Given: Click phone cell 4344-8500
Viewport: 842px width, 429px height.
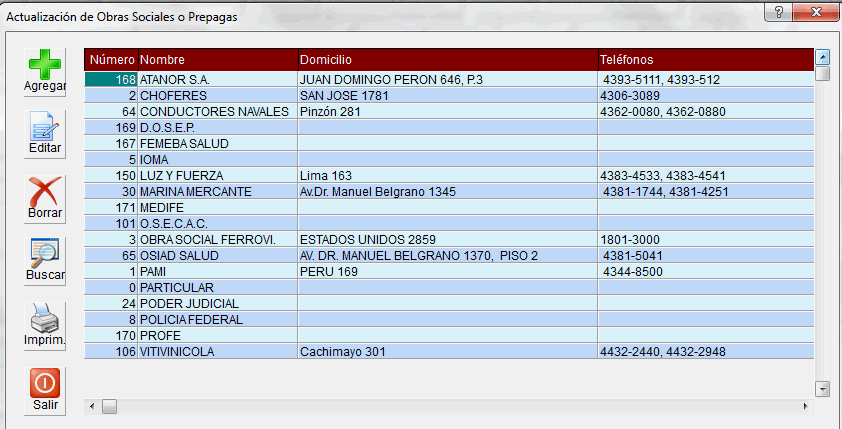Looking at the screenshot, I should pos(706,272).
